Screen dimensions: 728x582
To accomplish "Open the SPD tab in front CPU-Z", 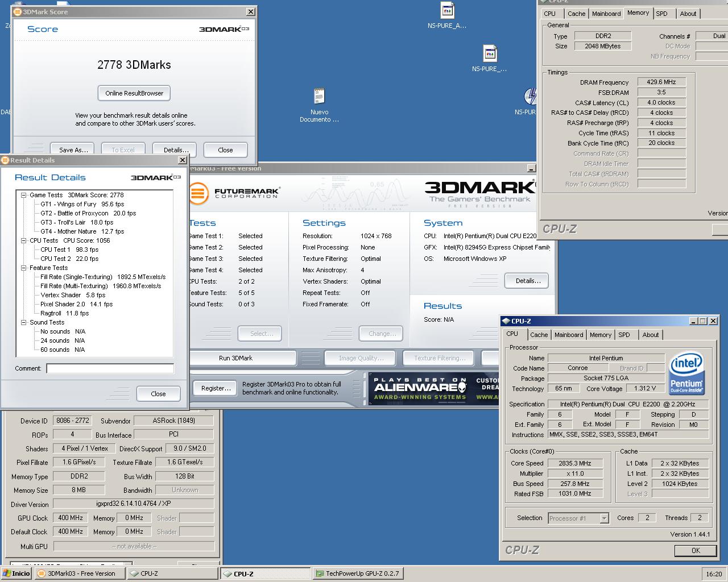I will [624, 335].
